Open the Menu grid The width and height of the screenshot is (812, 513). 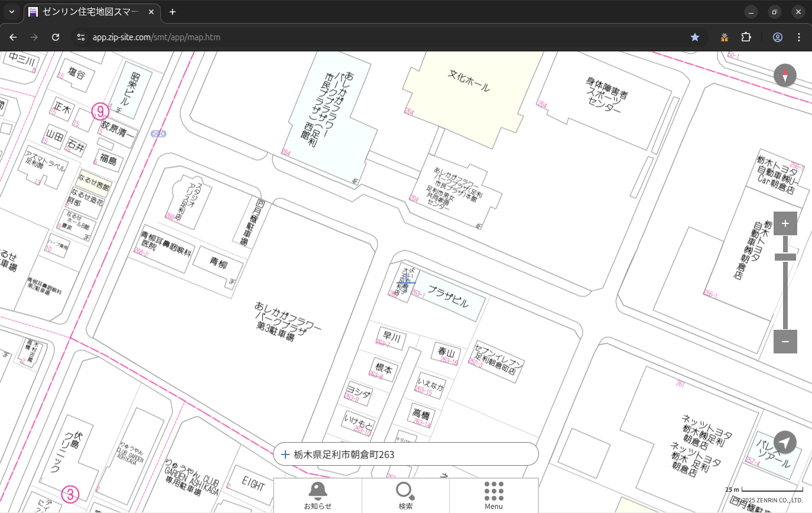(493, 495)
